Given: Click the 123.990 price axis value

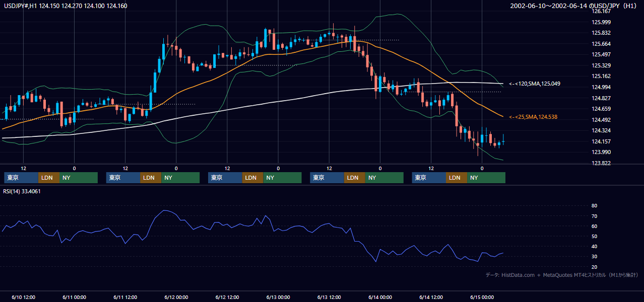Looking at the screenshot, I should coord(601,153).
